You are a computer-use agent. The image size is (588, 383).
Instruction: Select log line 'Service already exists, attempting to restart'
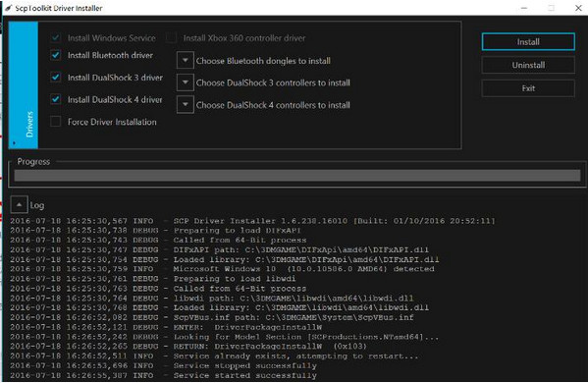214,356
